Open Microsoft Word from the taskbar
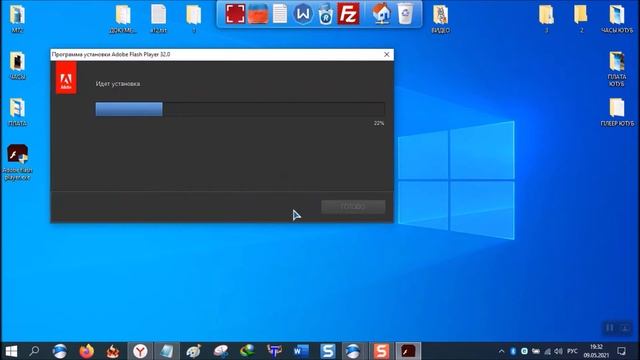 301,351
